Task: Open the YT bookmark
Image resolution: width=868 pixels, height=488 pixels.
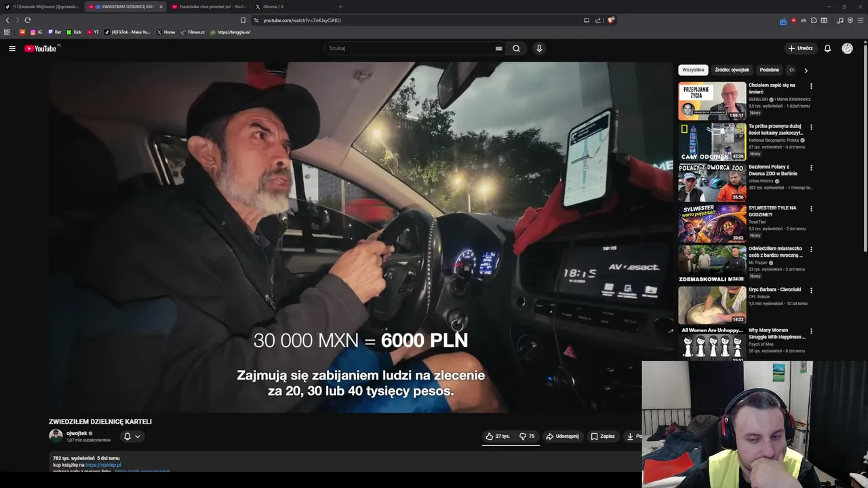Action: 93,32
